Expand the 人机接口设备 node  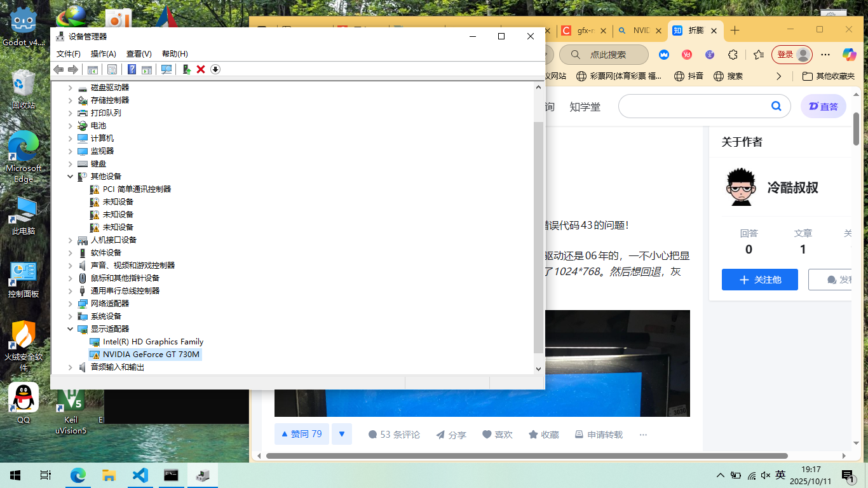click(x=71, y=240)
